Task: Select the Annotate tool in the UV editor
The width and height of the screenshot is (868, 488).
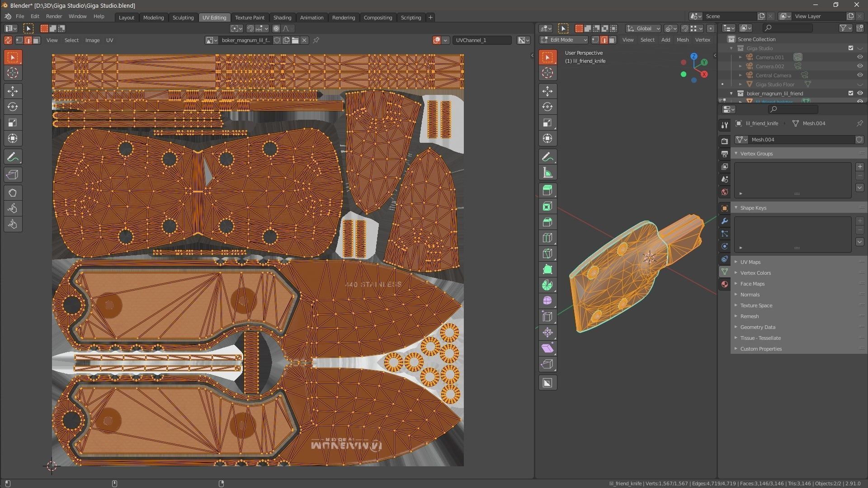Action: point(13,157)
